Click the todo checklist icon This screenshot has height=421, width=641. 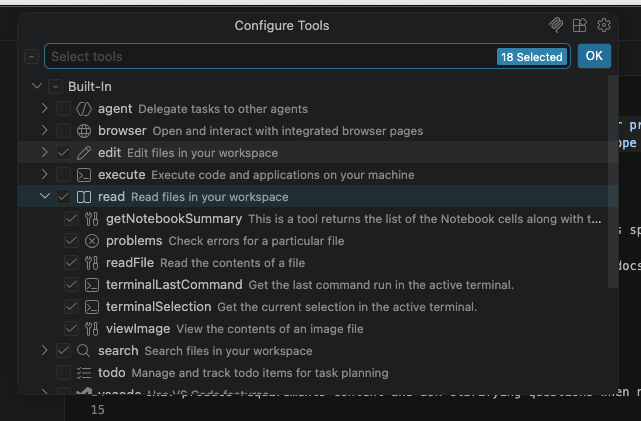click(84, 373)
